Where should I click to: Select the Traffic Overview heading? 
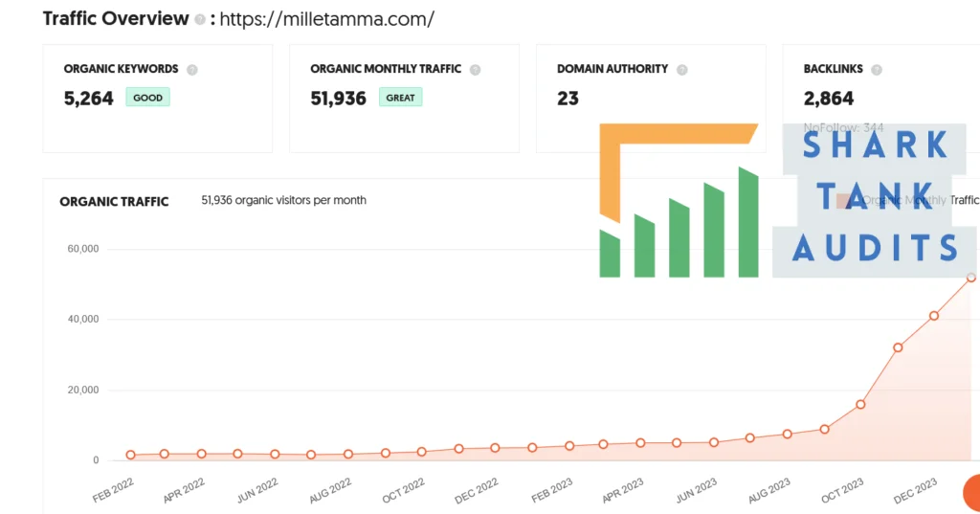(116, 19)
